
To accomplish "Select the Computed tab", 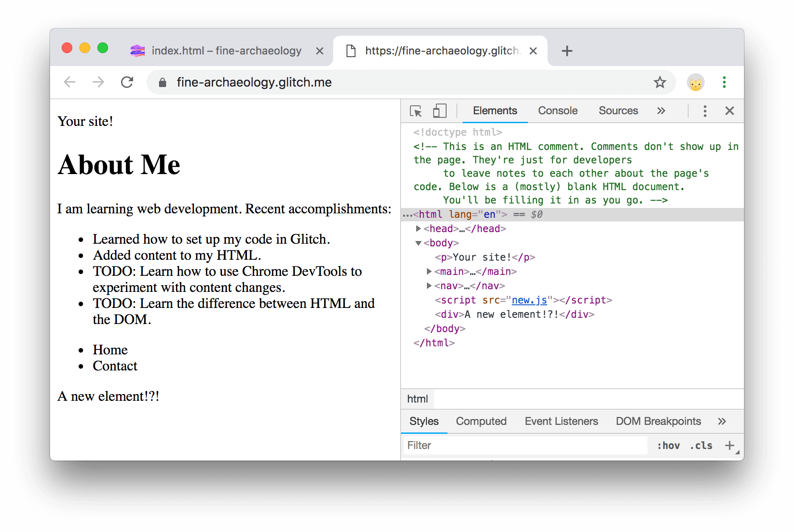I will pos(481,421).
